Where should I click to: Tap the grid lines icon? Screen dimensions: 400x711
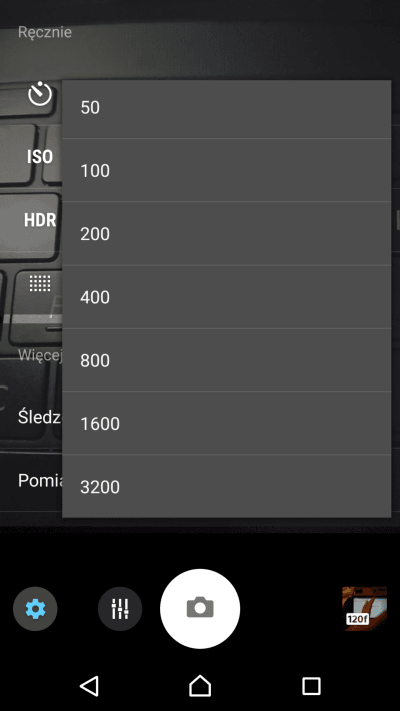pyautogui.click(x=40, y=283)
